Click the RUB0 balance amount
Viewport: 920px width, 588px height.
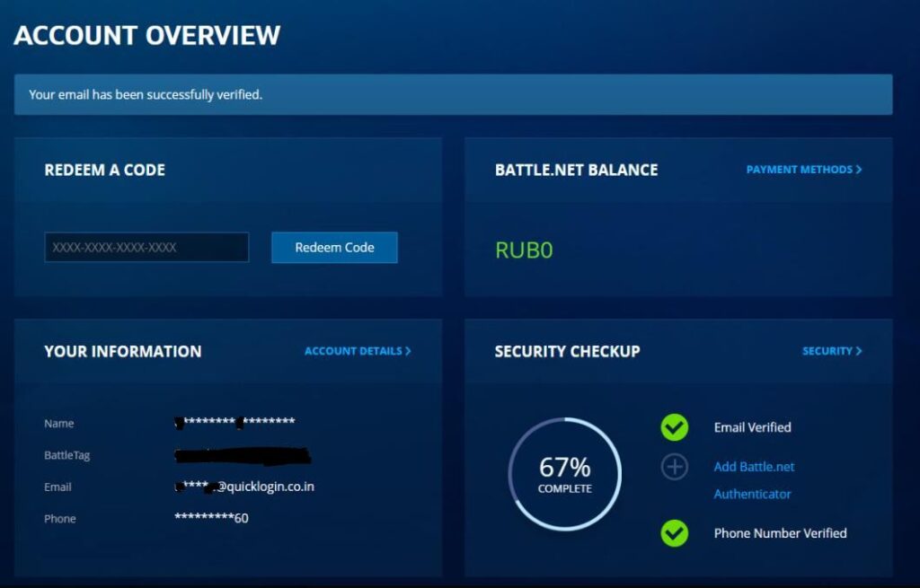click(x=524, y=250)
